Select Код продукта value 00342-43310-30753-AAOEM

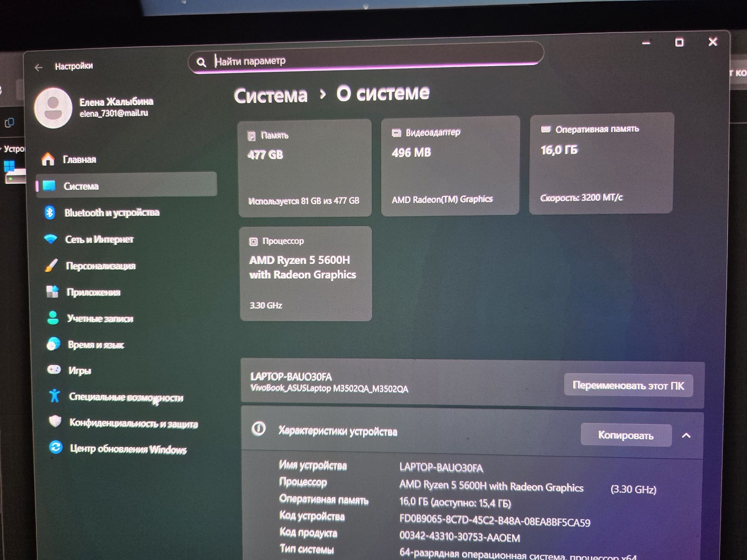coord(459,537)
